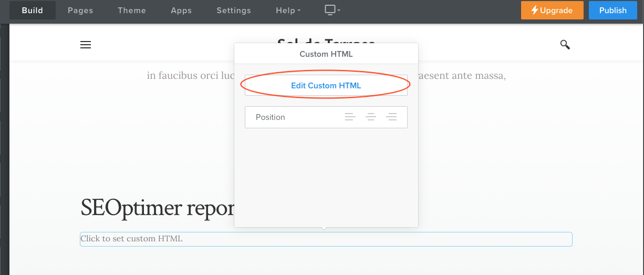Image resolution: width=644 pixels, height=275 pixels.
Task: Select the 'Click to set custom HTML' element
Action: (x=326, y=239)
